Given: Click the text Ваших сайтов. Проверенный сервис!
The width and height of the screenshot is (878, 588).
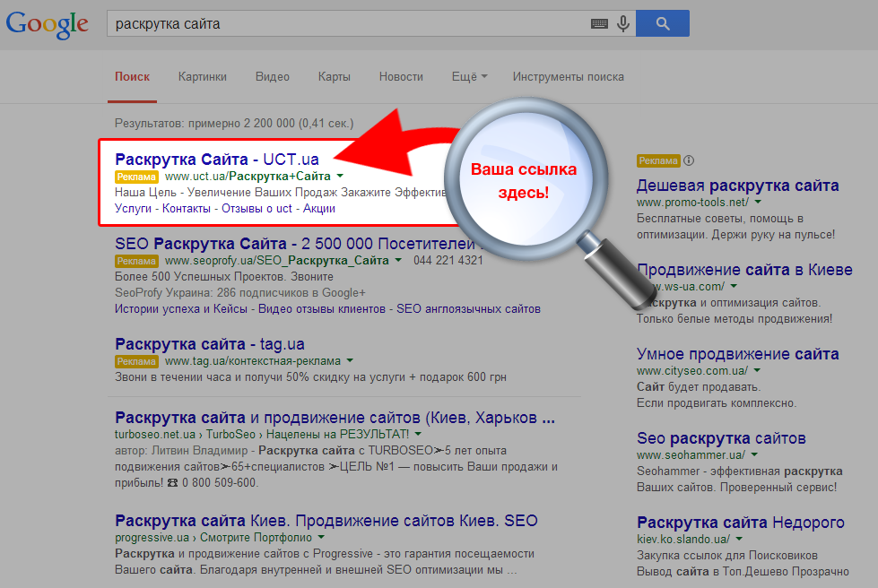Looking at the screenshot, I should pyautogui.click(x=737, y=488).
